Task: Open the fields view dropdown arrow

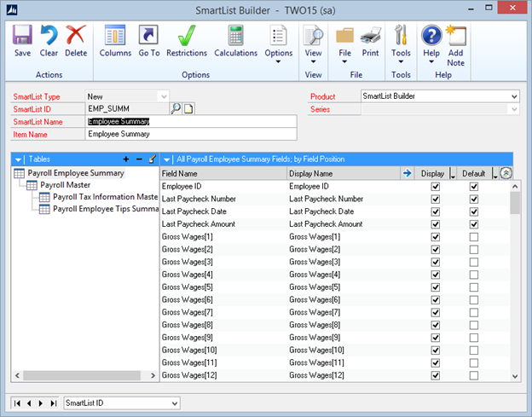Action: pos(166,159)
